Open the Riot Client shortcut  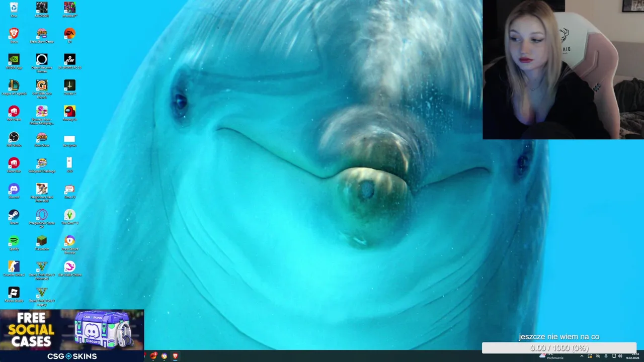[x=14, y=113]
